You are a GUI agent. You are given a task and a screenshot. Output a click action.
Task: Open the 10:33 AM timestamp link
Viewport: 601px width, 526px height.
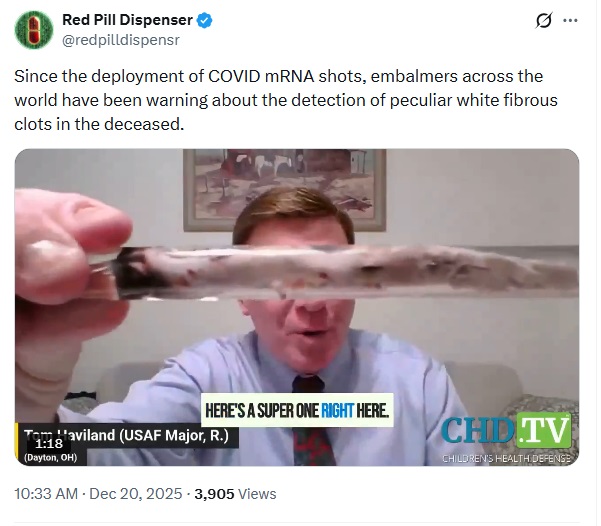(46, 494)
